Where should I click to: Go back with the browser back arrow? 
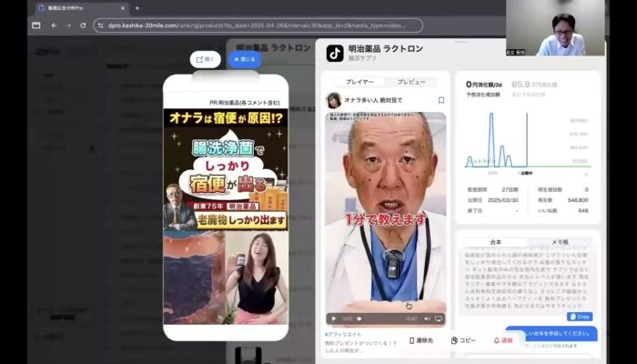pyautogui.click(x=54, y=25)
